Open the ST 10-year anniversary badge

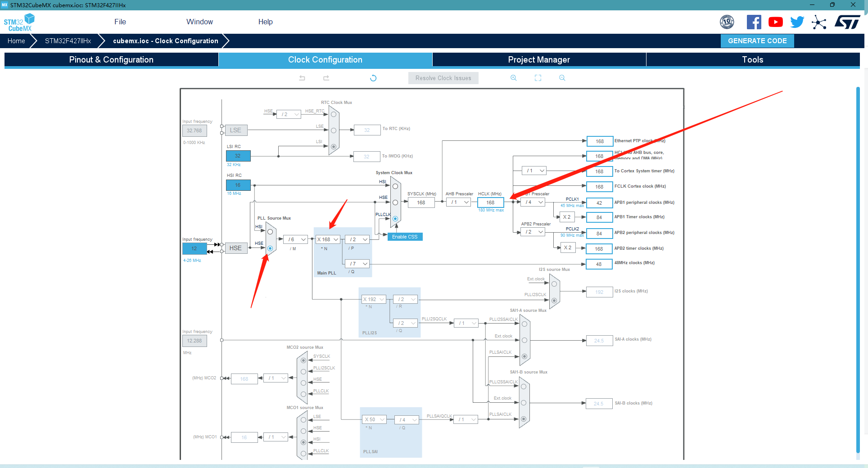(x=727, y=22)
